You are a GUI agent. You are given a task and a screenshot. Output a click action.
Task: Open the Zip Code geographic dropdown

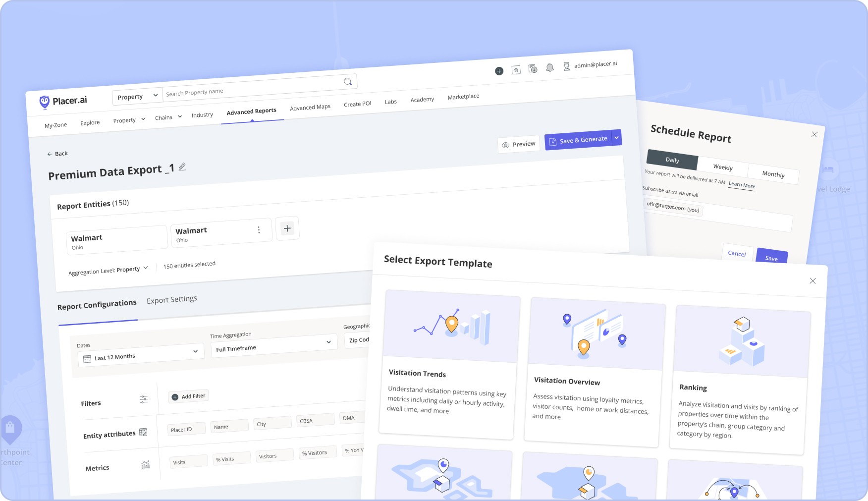[357, 340]
